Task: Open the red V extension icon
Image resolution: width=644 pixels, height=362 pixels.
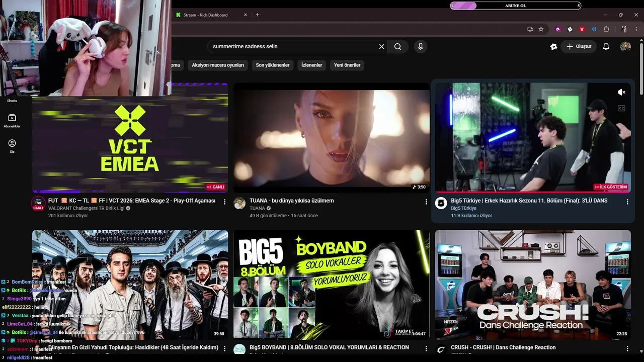Action: (x=582, y=29)
